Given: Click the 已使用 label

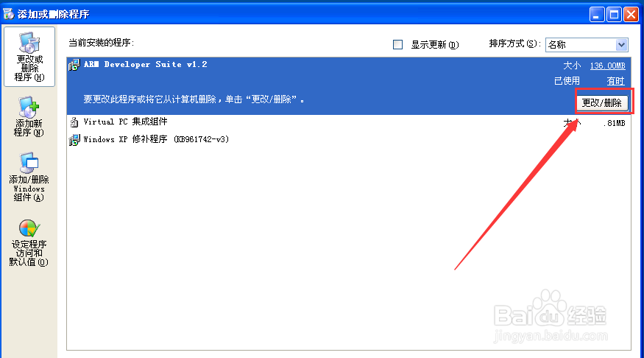Looking at the screenshot, I should (x=567, y=81).
